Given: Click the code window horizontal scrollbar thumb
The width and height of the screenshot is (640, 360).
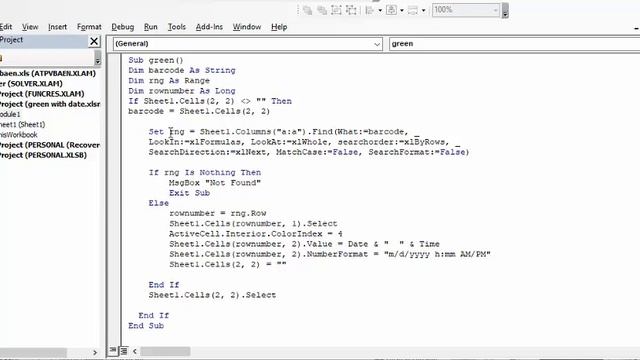Looking at the screenshot, I should point(165,351).
